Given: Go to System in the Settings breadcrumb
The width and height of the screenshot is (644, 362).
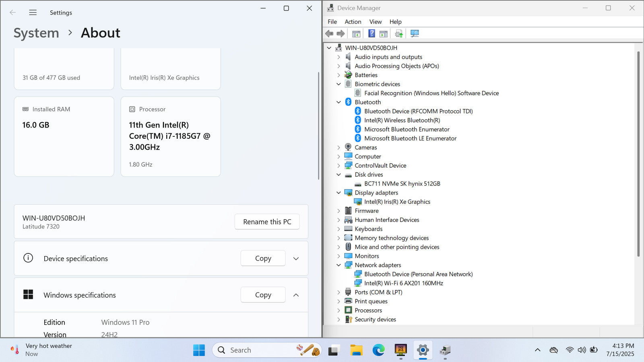Looking at the screenshot, I should tap(36, 33).
